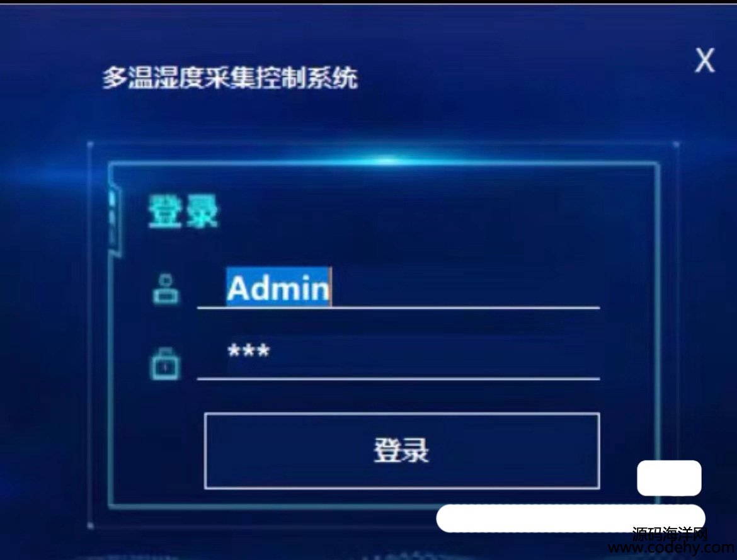Click the 源码海洋网 watermark text
Screen dimensions: 737x560
pos(670,534)
